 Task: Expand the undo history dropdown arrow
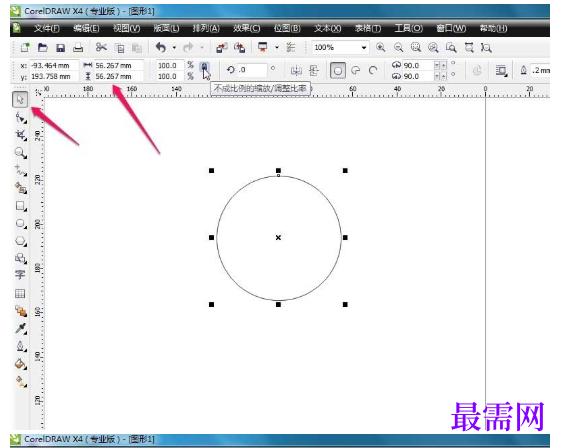(x=174, y=47)
